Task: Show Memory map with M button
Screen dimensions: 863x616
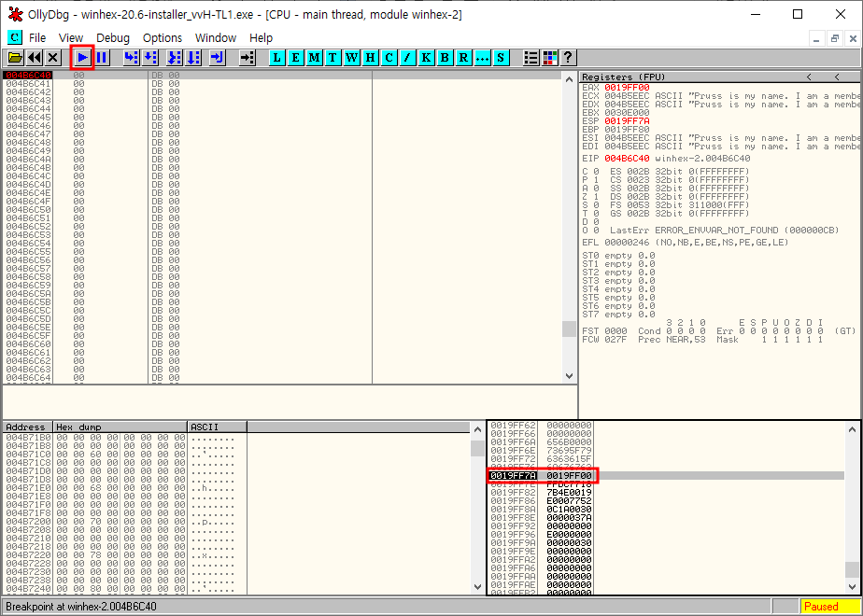Action: (x=314, y=57)
